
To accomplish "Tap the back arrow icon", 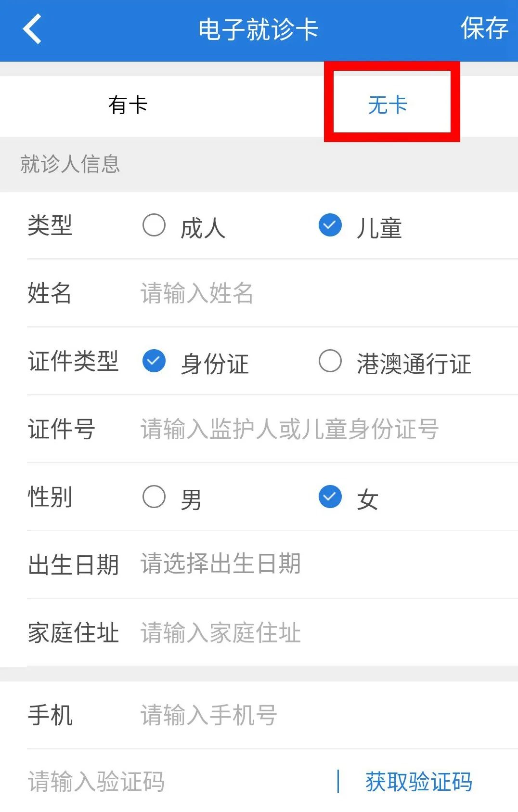I will pos(32,29).
